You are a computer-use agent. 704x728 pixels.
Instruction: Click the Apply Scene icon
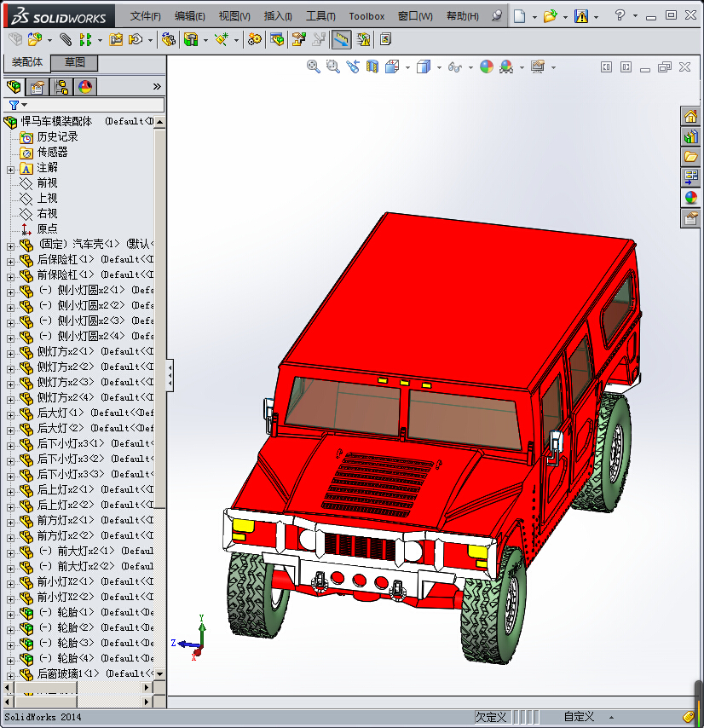click(x=506, y=66)
